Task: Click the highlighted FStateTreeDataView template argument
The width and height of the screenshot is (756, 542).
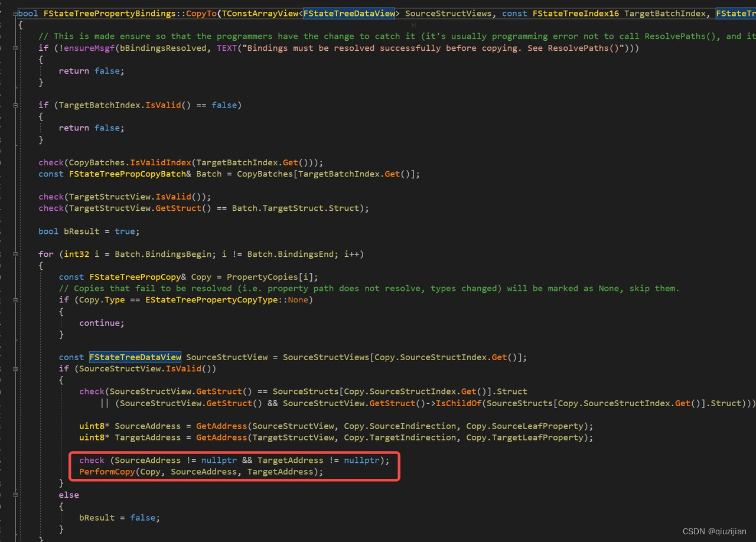Action: (350, 13)
